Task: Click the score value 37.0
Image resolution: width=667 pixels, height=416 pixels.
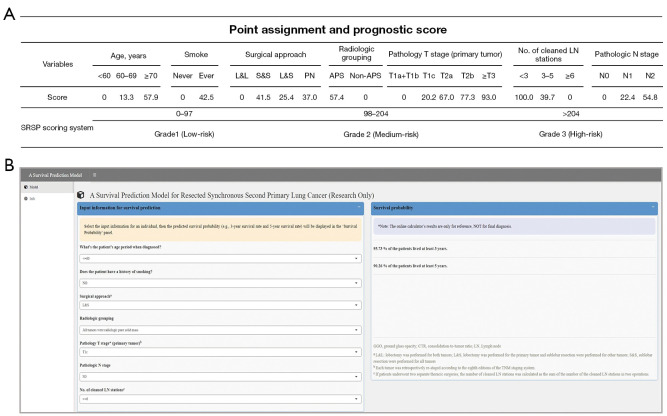Action: click(309, 97)
